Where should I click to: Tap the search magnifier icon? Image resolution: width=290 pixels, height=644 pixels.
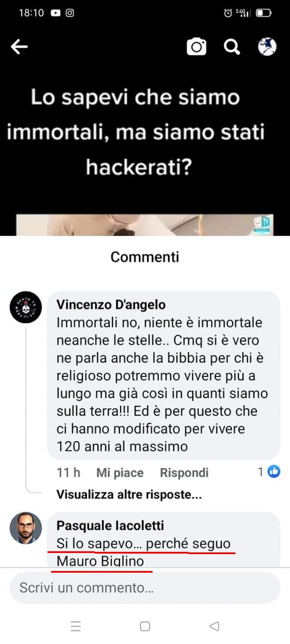coord(231,47)
